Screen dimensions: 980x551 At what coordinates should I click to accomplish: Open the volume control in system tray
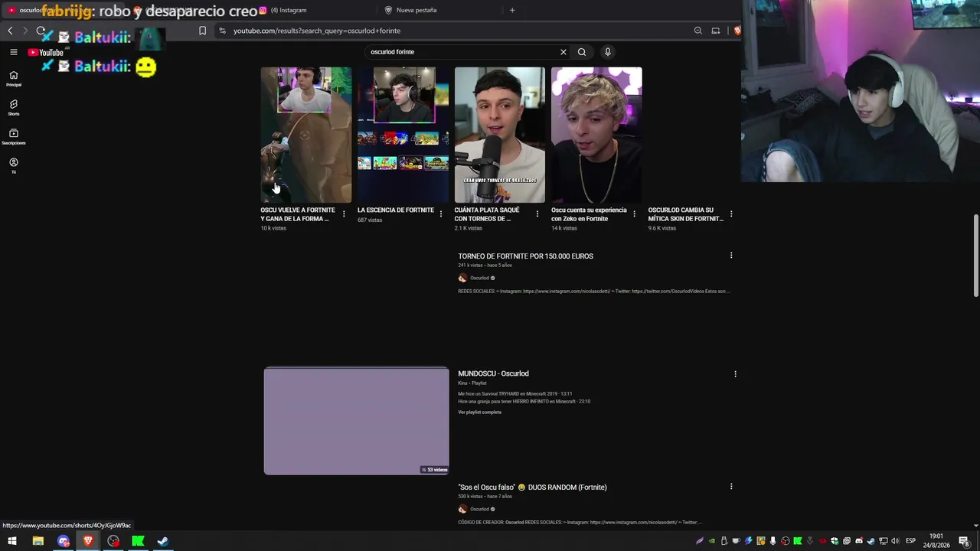[x=895, y=541]
